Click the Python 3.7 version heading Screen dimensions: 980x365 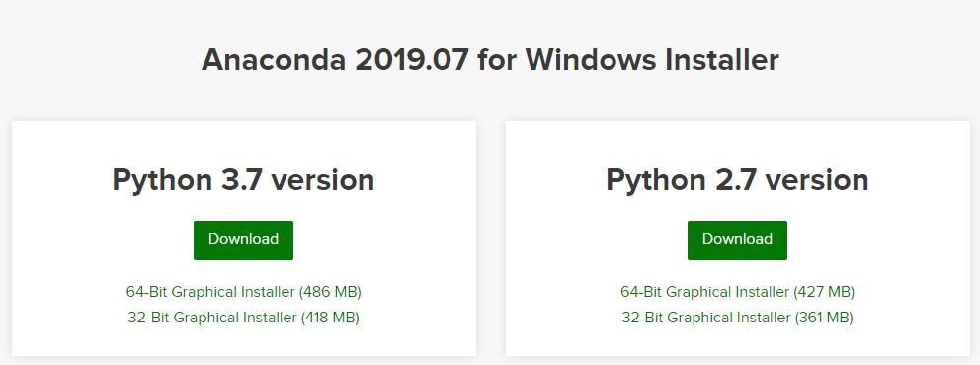click(x=243, y=180)
